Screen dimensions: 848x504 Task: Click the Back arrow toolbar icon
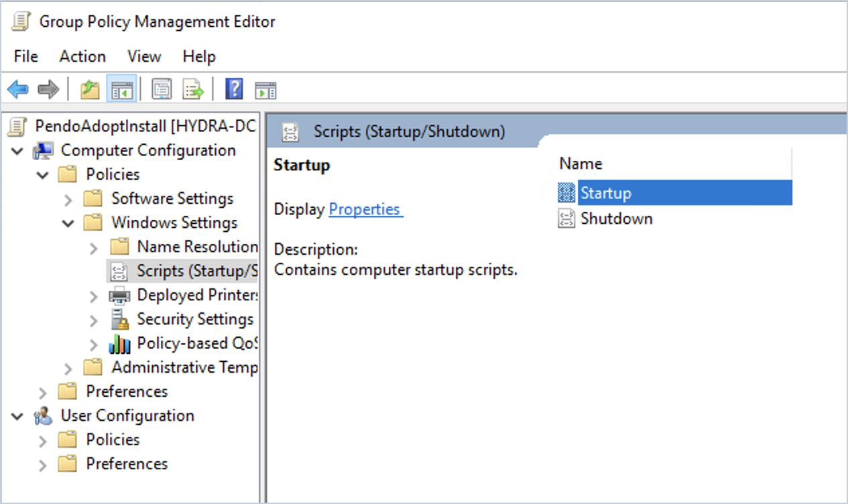click(18, 89)
